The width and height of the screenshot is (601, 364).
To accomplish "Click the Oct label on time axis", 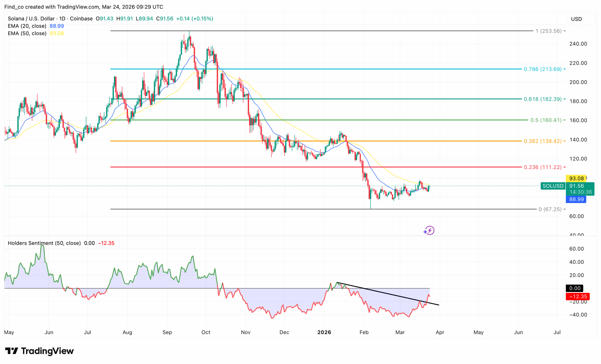I will [x=206, y=332].
